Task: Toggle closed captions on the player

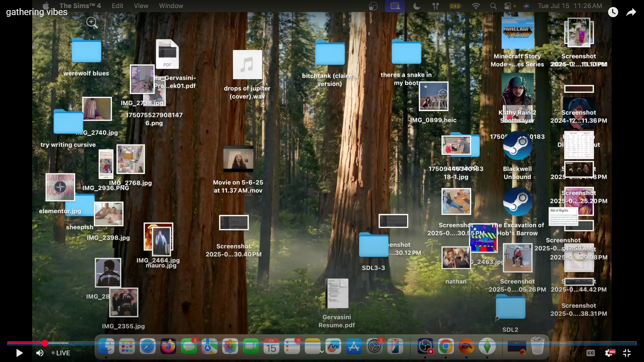Action: (590, 353)
